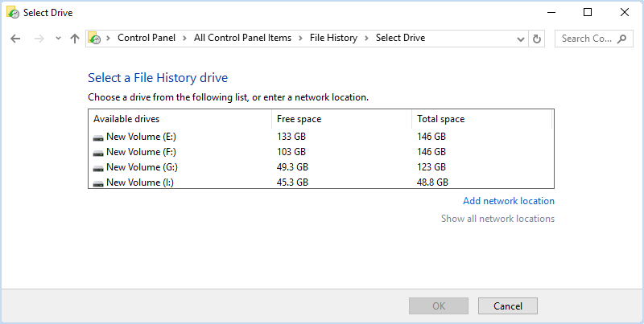Image resolution: width=644 pixels, height=324 pixels.
Task: Click the 45.3 GB free space cell
Action: pyautogui.click(x=292, y=182)
